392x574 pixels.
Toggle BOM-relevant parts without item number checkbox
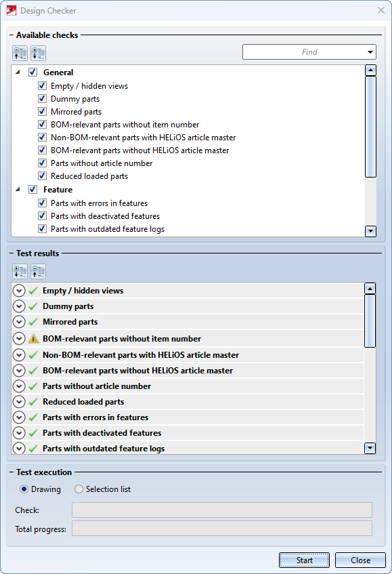pos(43,125)
